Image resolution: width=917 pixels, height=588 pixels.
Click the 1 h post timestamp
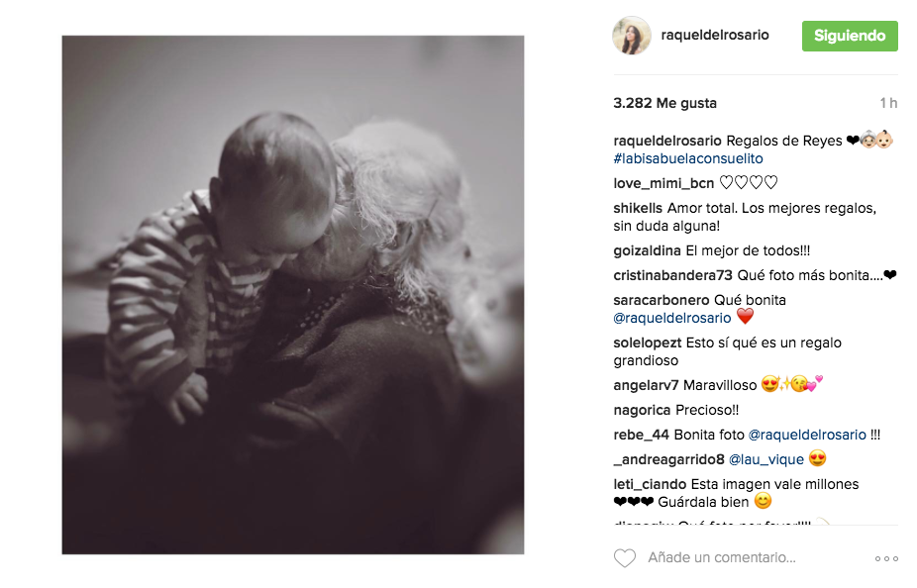coord(888,103)
